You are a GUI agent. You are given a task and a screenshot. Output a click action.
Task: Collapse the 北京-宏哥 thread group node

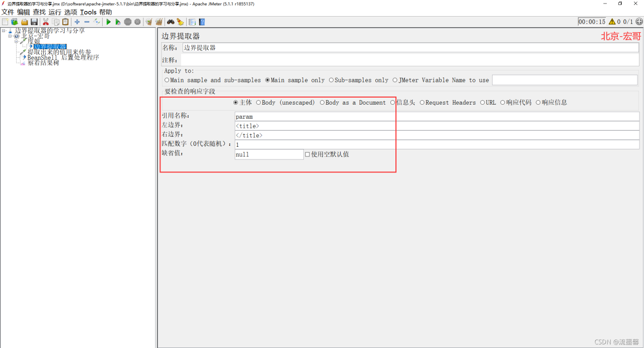[10, 36]
